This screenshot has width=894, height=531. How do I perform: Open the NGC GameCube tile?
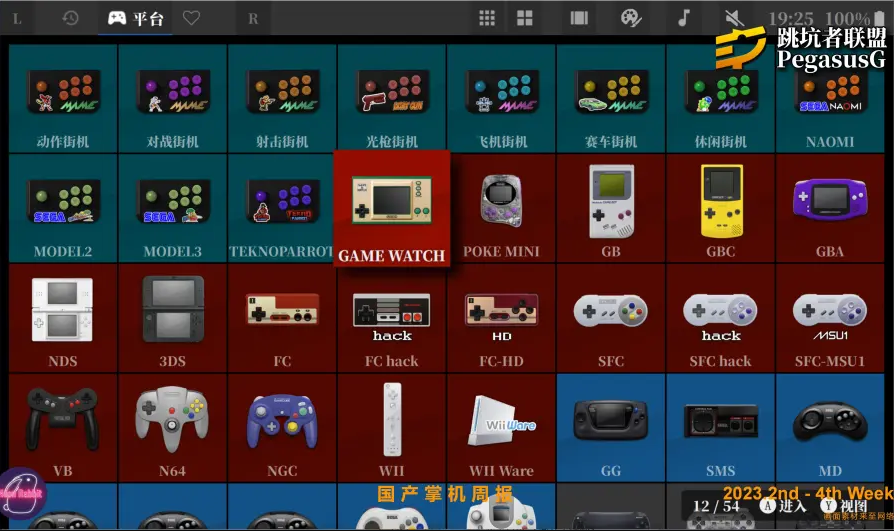point(282,428)
